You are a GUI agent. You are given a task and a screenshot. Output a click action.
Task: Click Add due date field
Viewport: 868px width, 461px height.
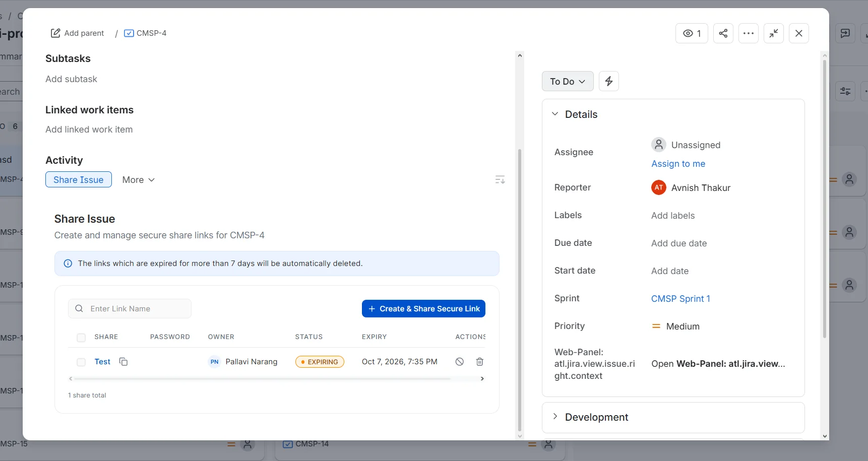[679, 243]
